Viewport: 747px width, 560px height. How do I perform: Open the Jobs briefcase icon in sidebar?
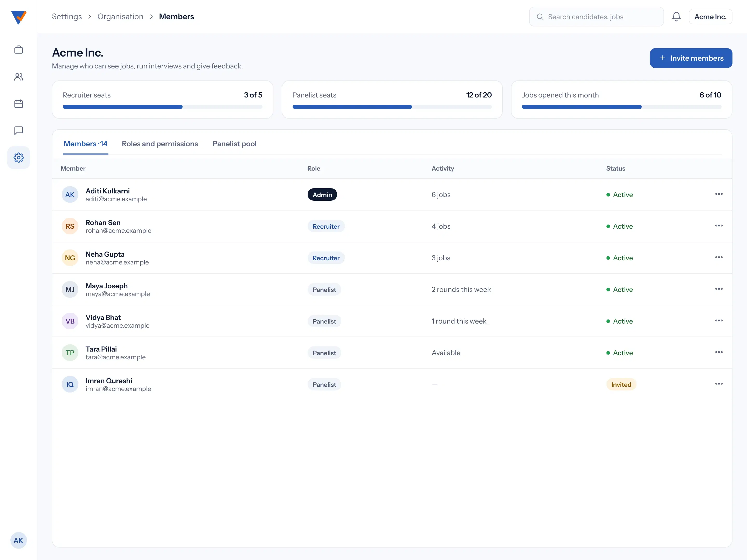point(19,50)
